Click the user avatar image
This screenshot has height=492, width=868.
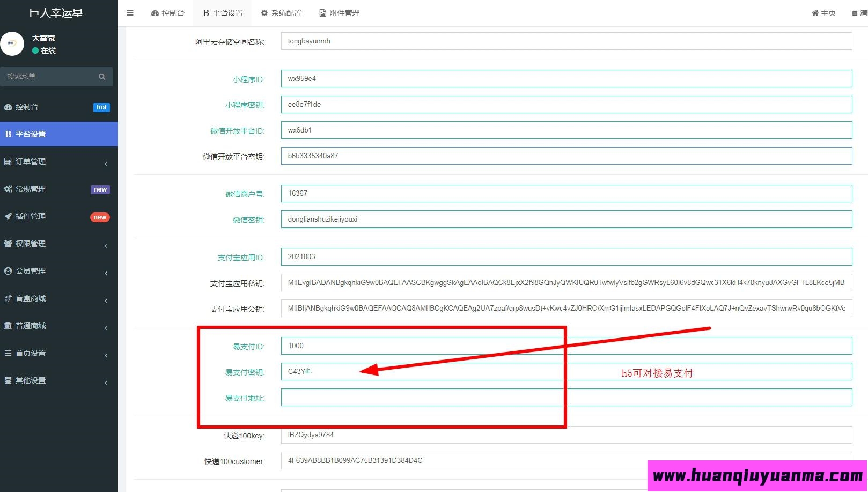[12, 44]
